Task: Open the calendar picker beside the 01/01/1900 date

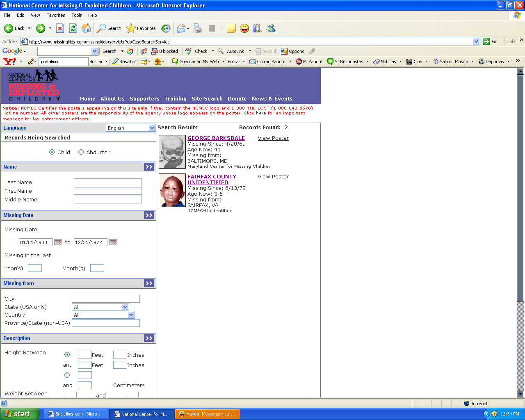Action: (x=58, y=242)
